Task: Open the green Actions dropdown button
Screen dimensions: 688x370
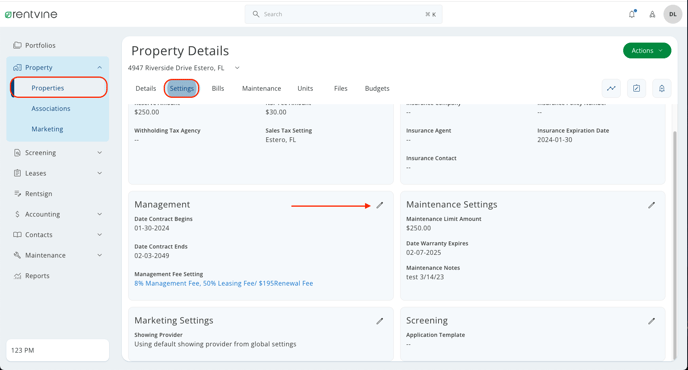Action: (647, 50)
